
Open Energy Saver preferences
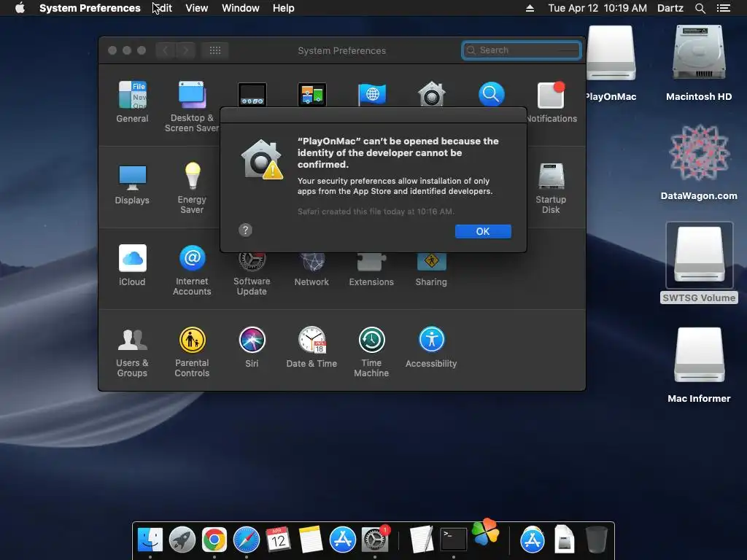point(192,187)
